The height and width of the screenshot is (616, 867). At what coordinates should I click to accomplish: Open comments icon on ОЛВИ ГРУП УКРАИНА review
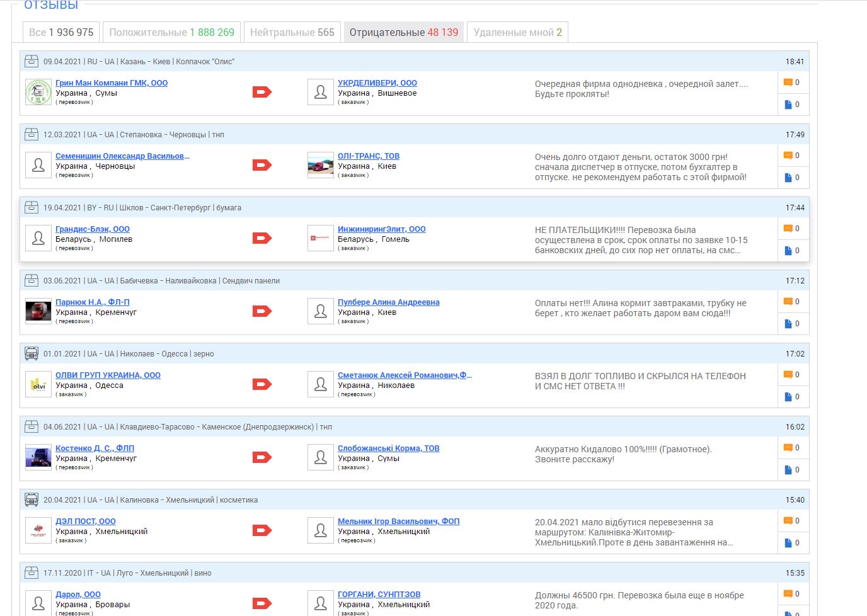click(788, 375)
